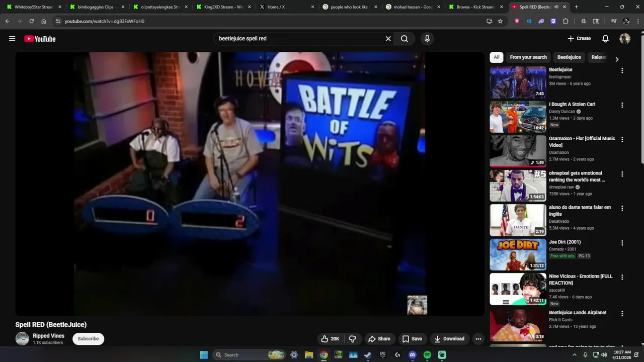Open new Chrome tab with plus
This screenshot has height=362, width=644.
(577, 7)
